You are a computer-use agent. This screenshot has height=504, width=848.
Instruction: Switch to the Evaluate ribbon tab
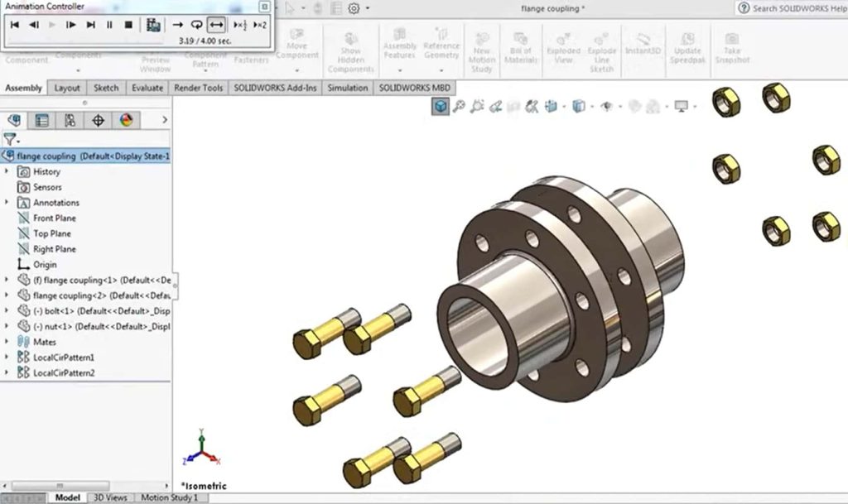click(147, 88)
